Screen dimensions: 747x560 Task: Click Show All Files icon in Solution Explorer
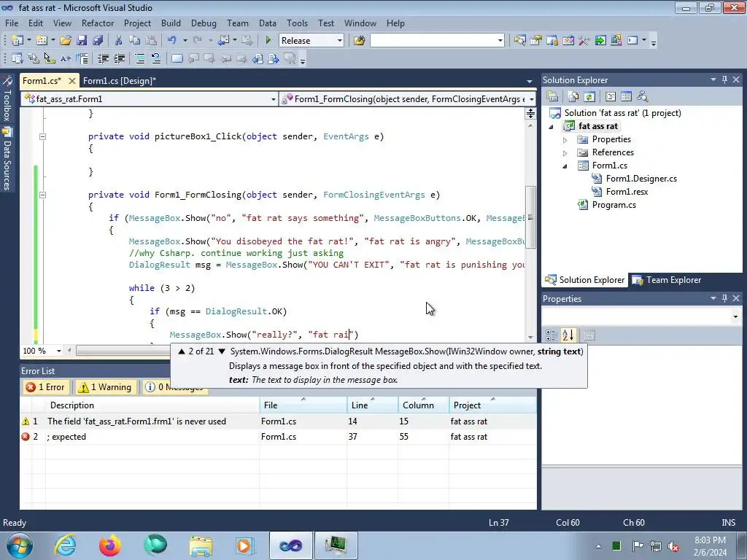[573, 97]
